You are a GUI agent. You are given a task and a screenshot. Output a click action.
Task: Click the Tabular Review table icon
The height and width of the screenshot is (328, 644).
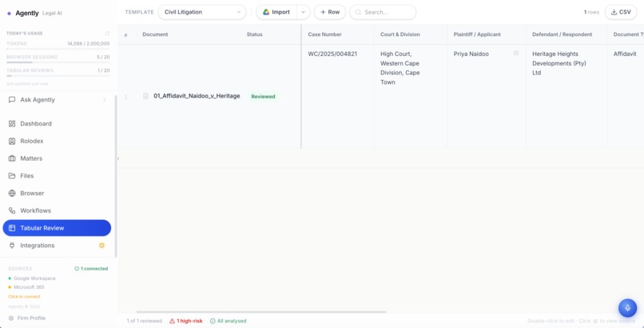[x=12, y=228]
